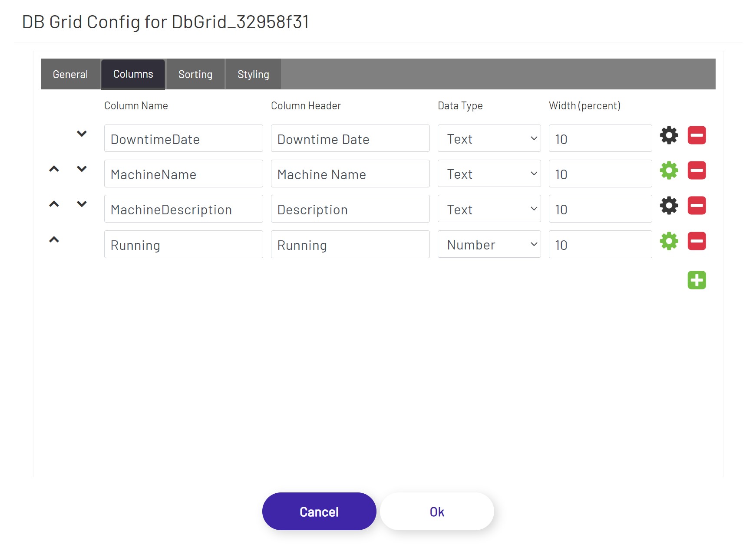The image size is (756, 551).
Task: Open settings gear for DowntimeDate column
Action: tap(668, 135)
